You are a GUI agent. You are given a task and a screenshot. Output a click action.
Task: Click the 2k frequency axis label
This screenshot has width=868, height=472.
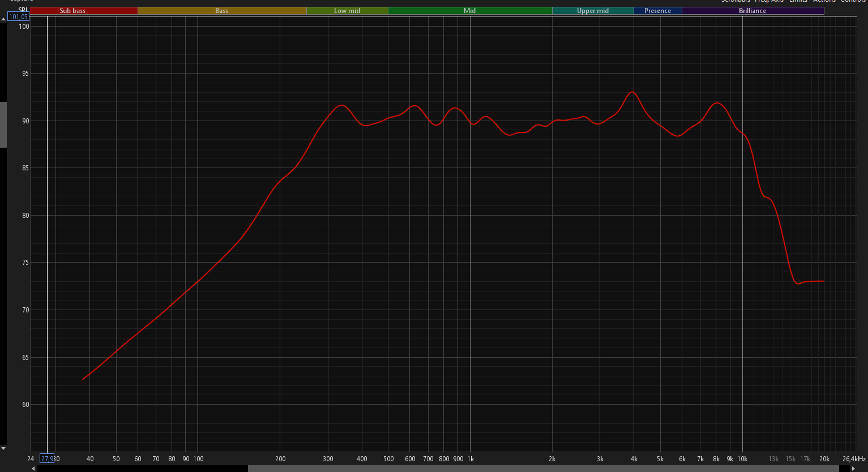point(552,459)
